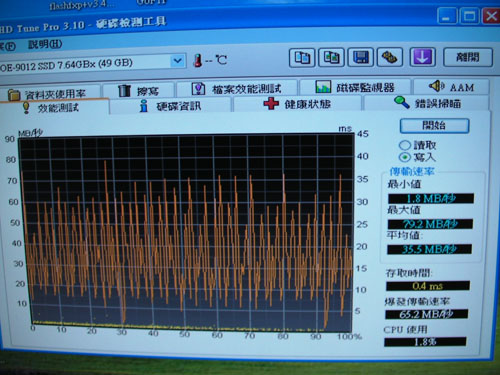Switch to the 錯誤掃瞄 error scan tab
Image resolution: width=500 pixels, height=375 pixels.
coord(427,103)
